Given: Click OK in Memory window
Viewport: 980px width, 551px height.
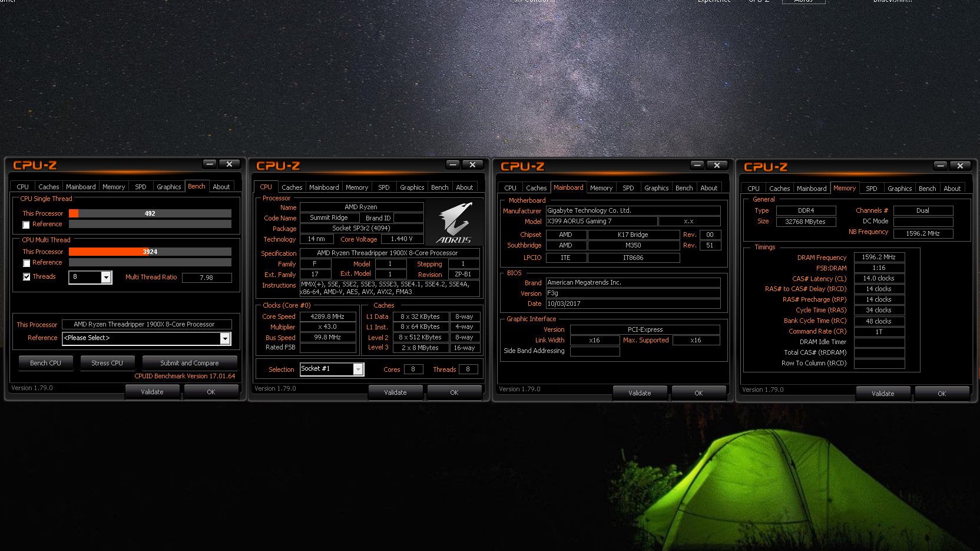Looking at the screenshot, I should point(942,394).
